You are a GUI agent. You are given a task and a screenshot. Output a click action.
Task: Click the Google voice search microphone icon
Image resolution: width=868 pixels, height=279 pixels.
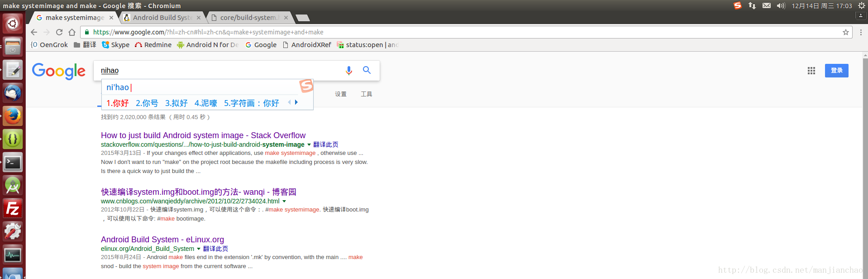[x=348, y=71]
